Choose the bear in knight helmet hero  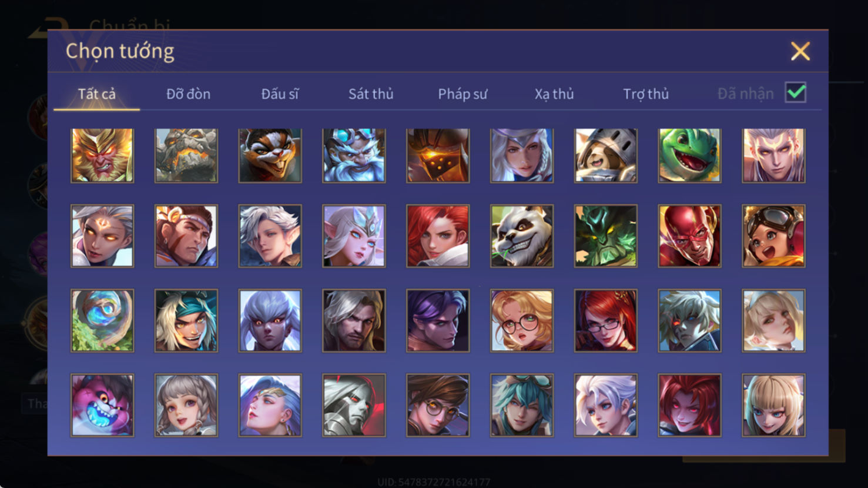pyautogui.click(x=606, y=155)
